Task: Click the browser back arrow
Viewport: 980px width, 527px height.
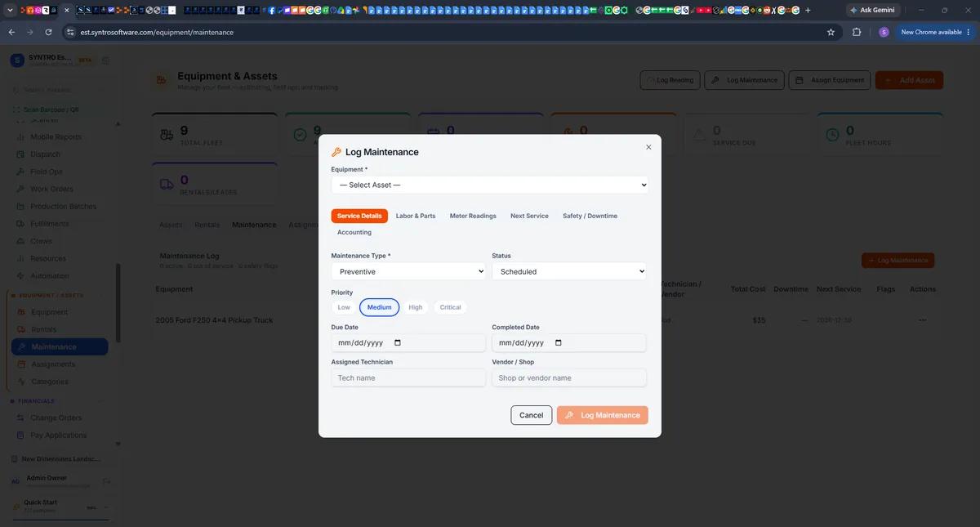Action: pyautogui.click(x=11, y=32)
